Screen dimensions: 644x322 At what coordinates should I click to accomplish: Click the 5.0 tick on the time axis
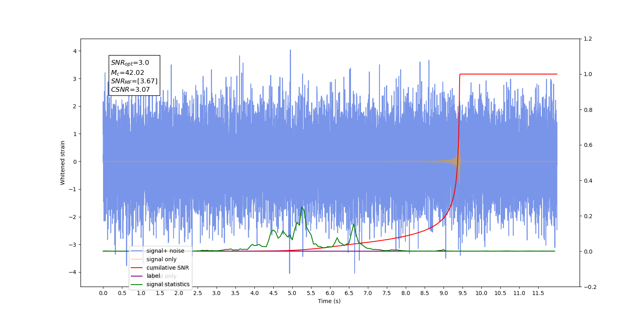(292, 293)
